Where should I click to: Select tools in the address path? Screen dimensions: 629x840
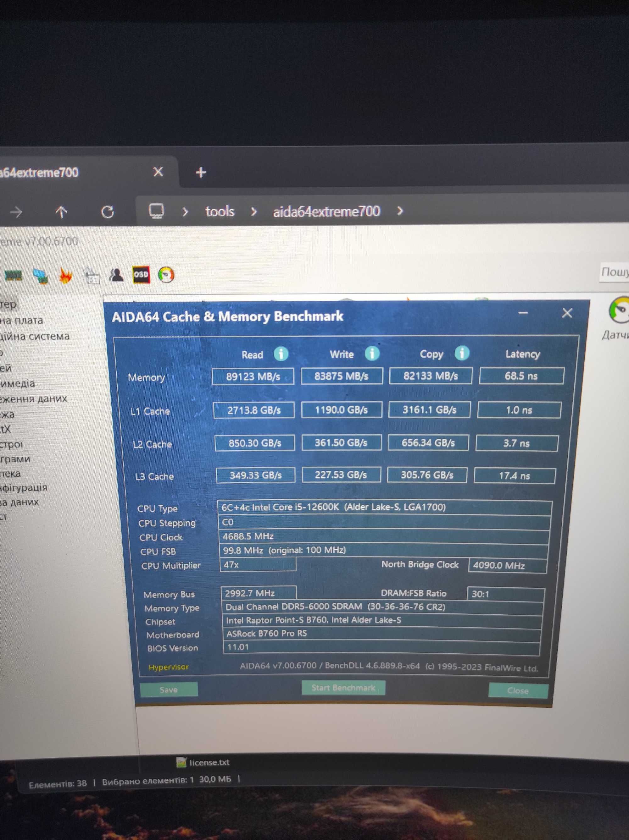click(220, 211)
